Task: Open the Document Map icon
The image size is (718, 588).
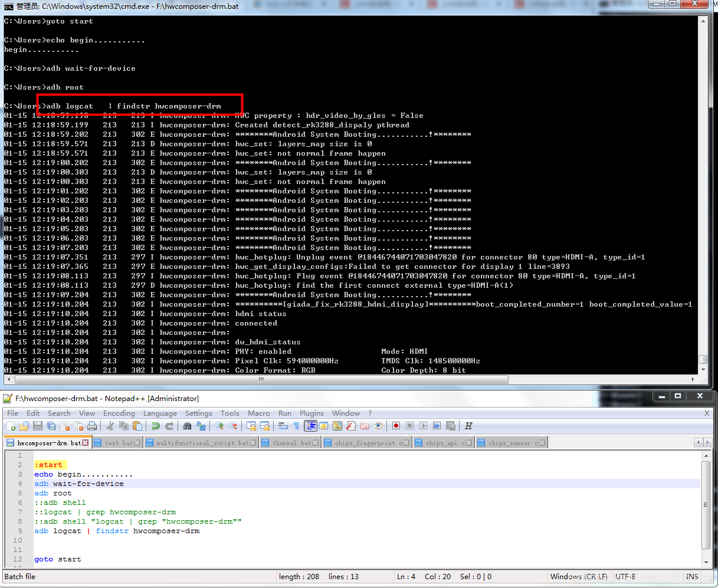Action: click(337, 426)
